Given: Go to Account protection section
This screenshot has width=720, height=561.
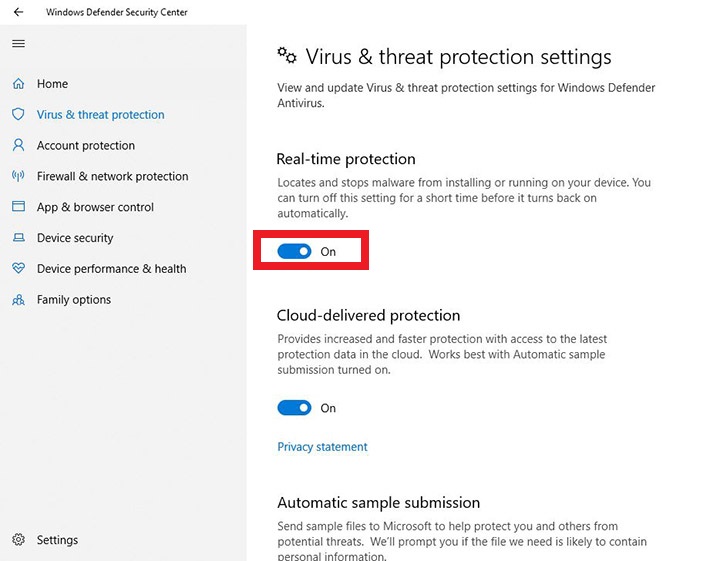Looking at the screenshot, I should [x=85, y=146].
